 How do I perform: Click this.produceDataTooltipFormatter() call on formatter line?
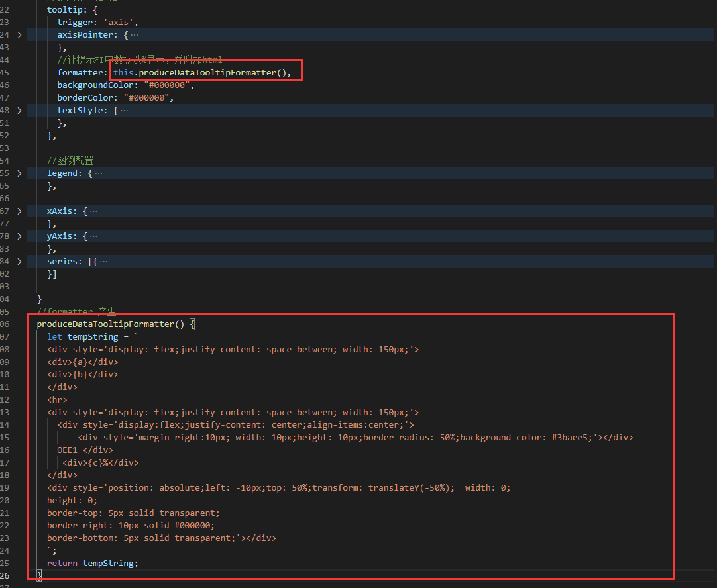(x=200, y=73)
